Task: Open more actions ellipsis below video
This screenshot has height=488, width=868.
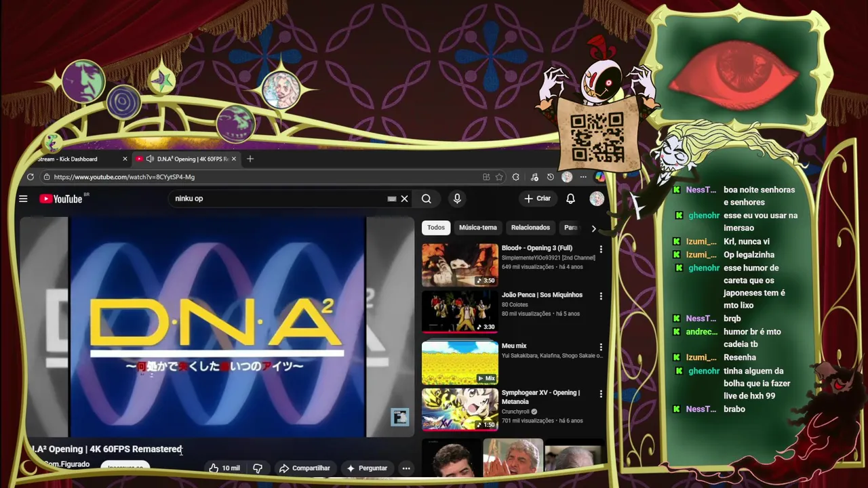Action: tap(406, 468)
